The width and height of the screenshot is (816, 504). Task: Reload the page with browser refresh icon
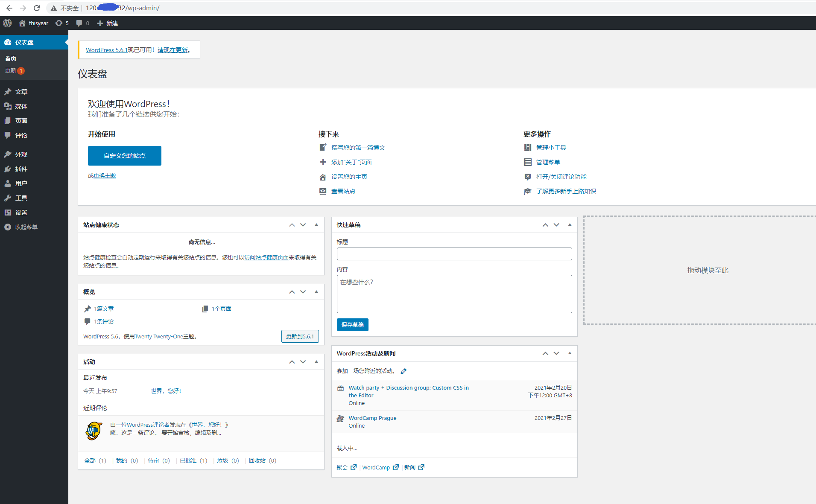[37, 8]
